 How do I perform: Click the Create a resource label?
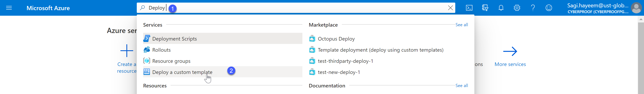click(127, 68)
